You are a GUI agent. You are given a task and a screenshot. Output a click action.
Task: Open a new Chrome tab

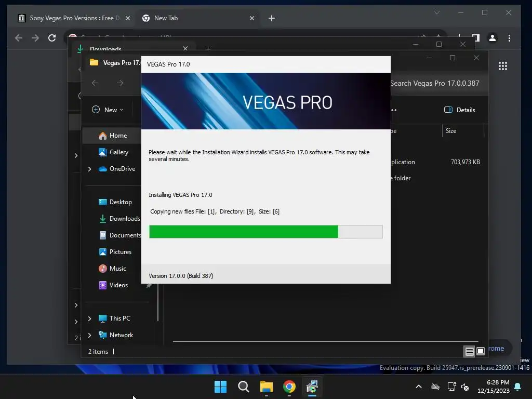coord(271,18)
